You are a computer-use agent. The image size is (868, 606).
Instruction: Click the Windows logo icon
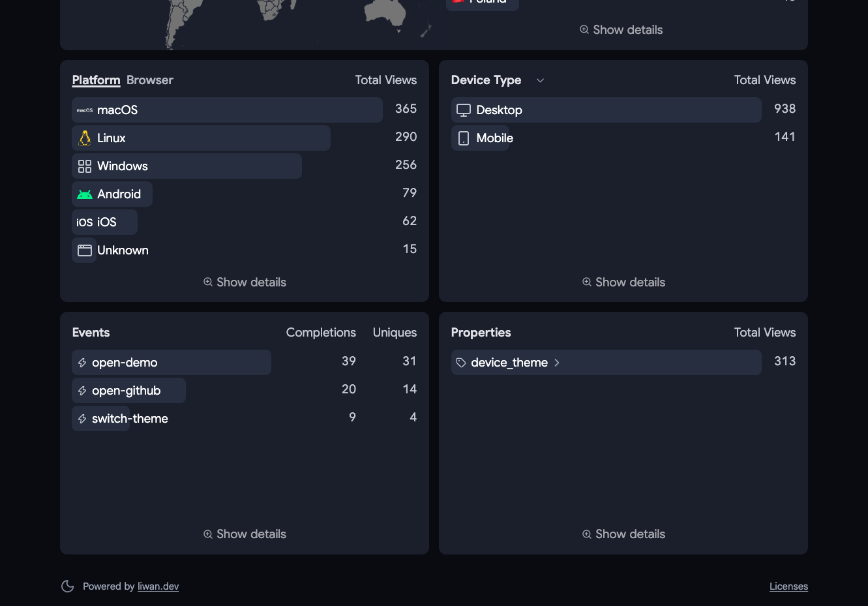click(x=85, y=166)
